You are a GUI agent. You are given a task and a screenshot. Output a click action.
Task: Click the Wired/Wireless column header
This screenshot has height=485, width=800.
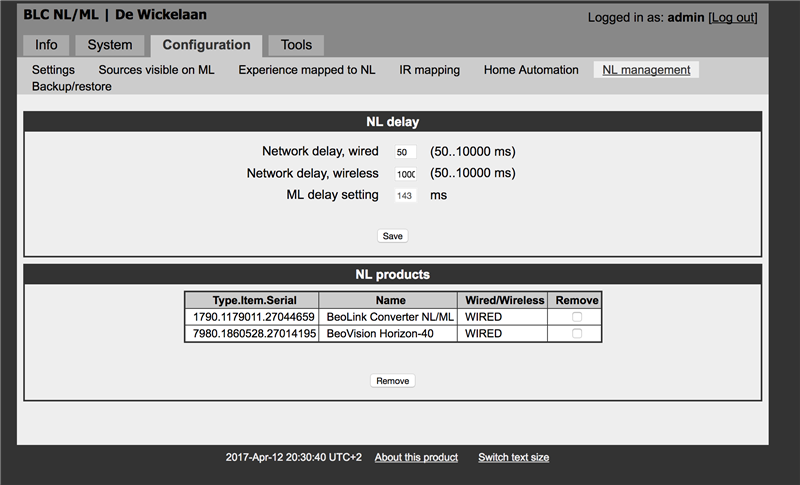coord(503,300)
